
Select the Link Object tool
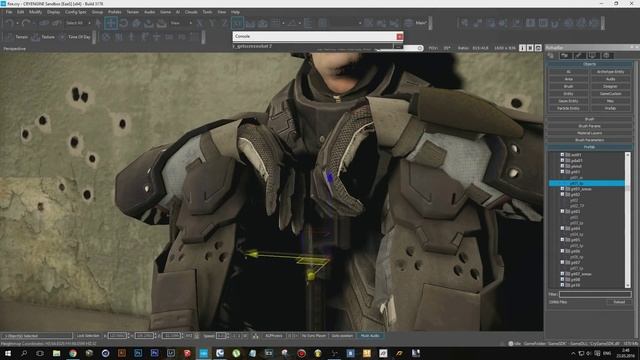44,23
